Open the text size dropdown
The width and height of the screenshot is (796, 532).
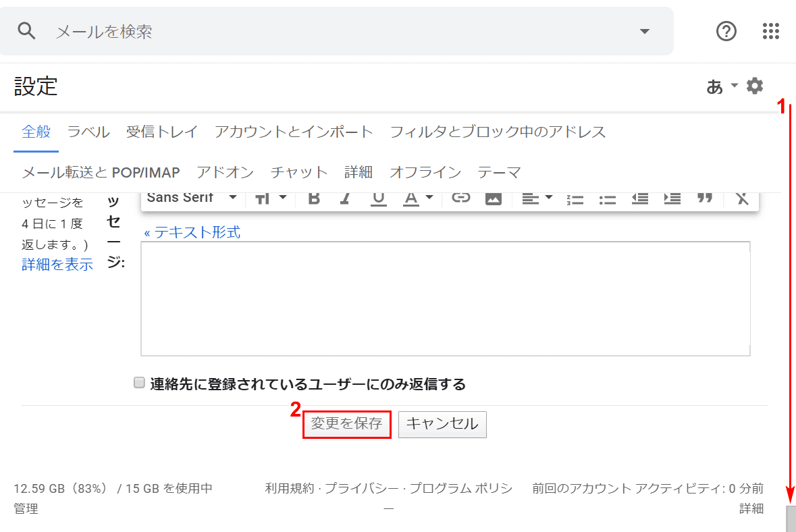pos(271,198)
